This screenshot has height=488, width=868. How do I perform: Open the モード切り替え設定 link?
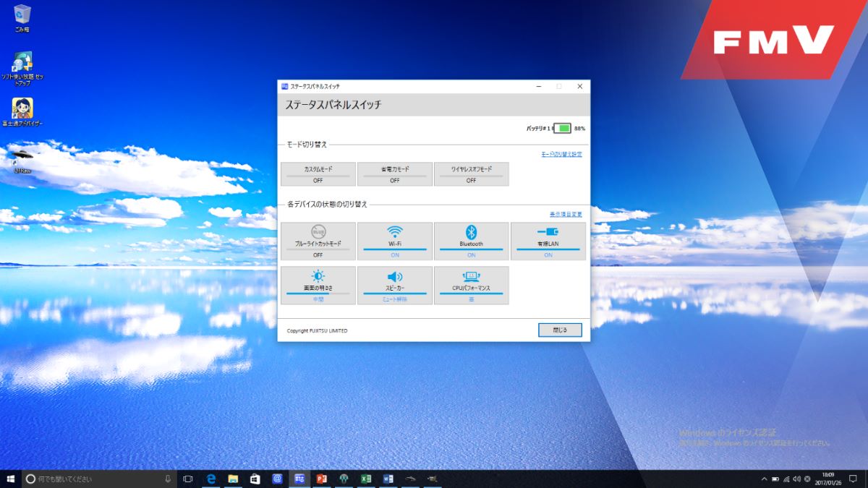tap(561, 154)
